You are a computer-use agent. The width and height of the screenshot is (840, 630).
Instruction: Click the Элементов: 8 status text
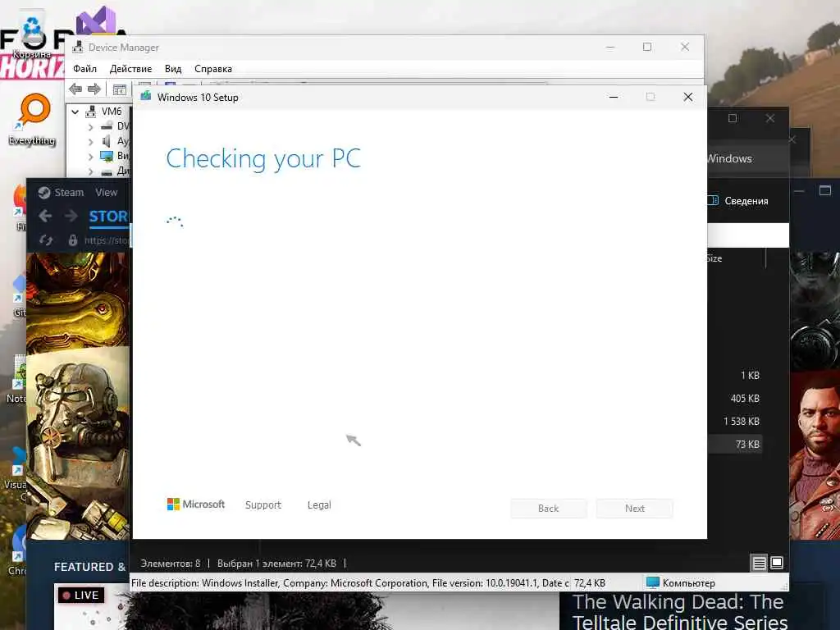[x=171, y=564]
